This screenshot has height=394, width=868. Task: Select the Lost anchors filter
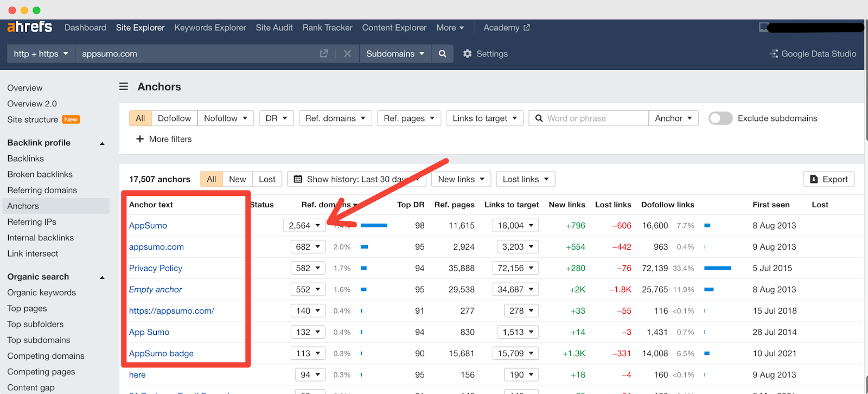pos(267,179)
